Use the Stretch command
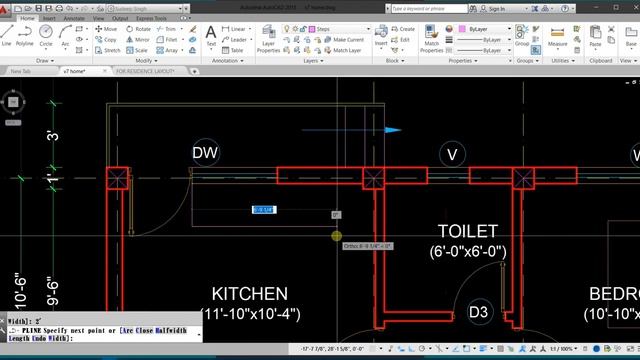Screen dimensions: 640x360 coord(108,50)
